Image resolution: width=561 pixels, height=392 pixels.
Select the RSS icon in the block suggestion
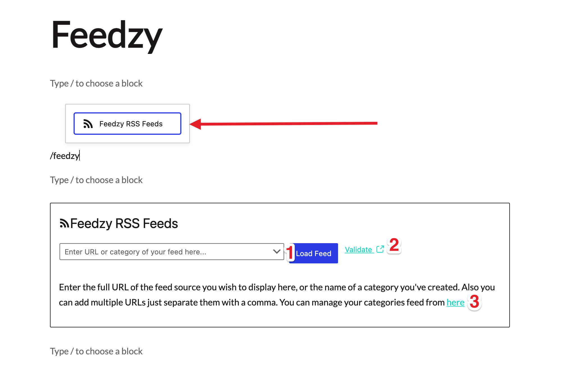[x=88, y=124]
